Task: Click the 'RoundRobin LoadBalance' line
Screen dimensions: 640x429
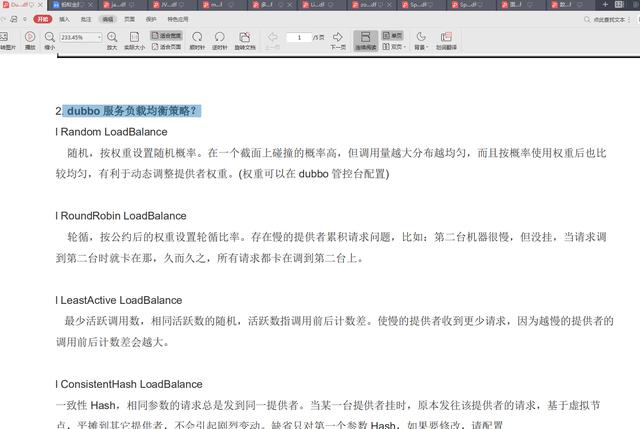Action: click(x=121, y=216)
